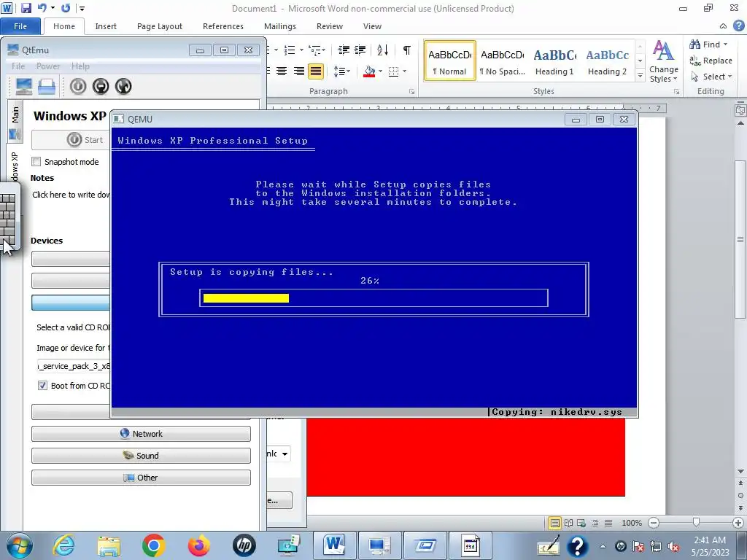Click the Zoom In plus button

pos(738,523)
